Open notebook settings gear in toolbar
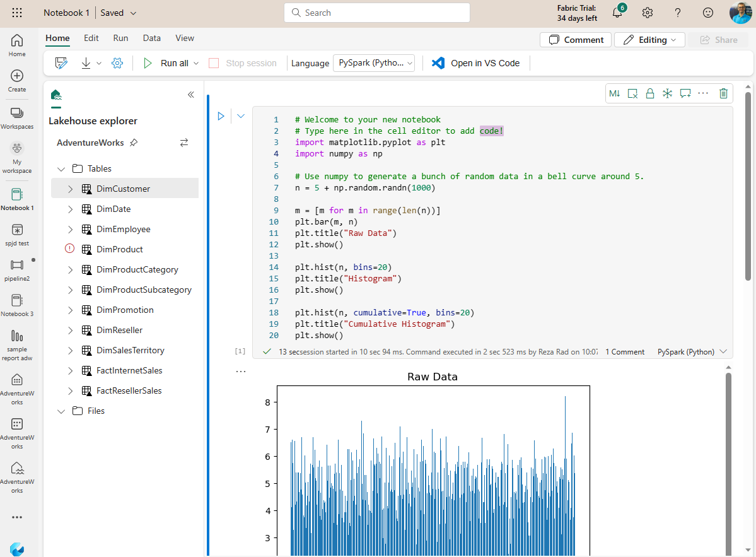 click(117, 63)
